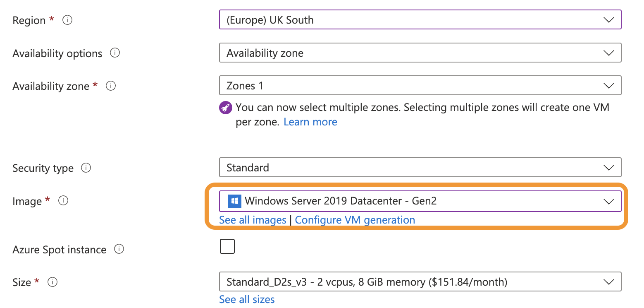Click the Region info icon
The width and height of the screenshot is (644, 308).
tap(67, 20)
